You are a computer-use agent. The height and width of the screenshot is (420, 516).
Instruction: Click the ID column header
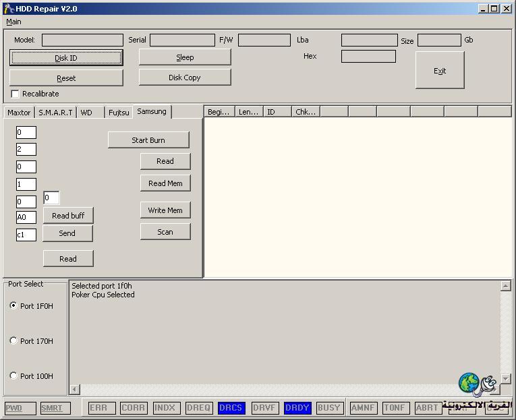click(x=277, y=112)
